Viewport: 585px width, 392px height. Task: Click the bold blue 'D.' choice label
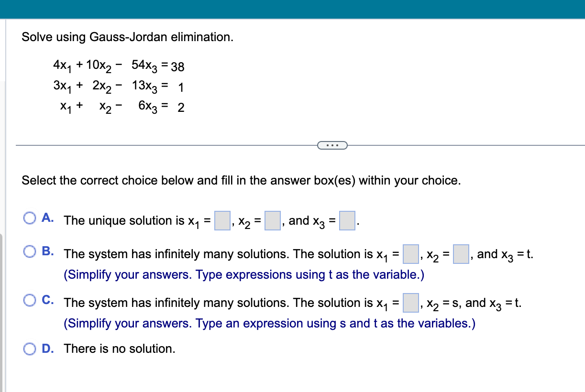(47, 349)
